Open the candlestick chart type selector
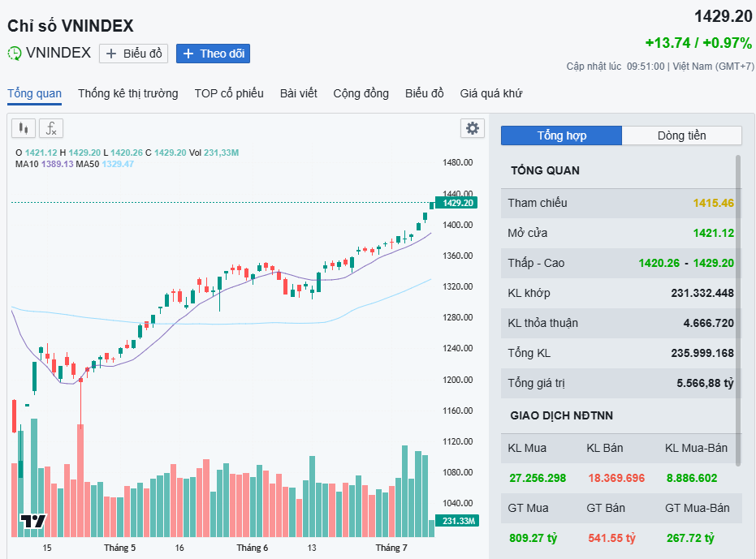 pyautogui.click(x=24, y=128)
